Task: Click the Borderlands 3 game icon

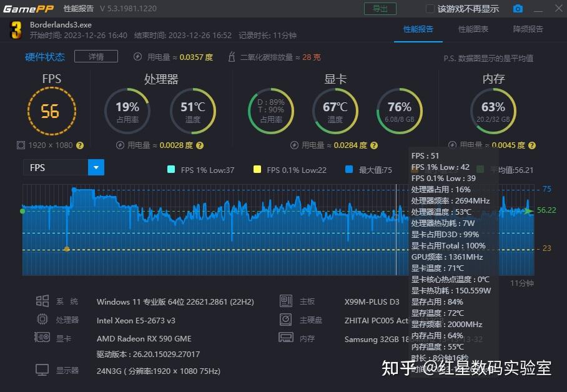Action: point(15,30)
